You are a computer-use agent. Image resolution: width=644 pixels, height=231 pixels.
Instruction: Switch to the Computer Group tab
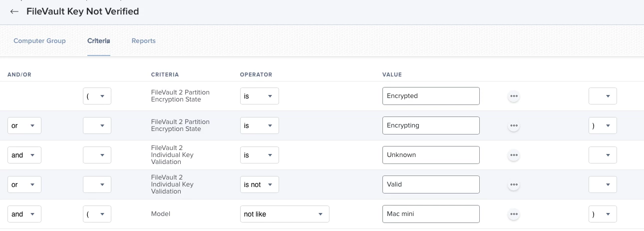click(x=39, y=41)
